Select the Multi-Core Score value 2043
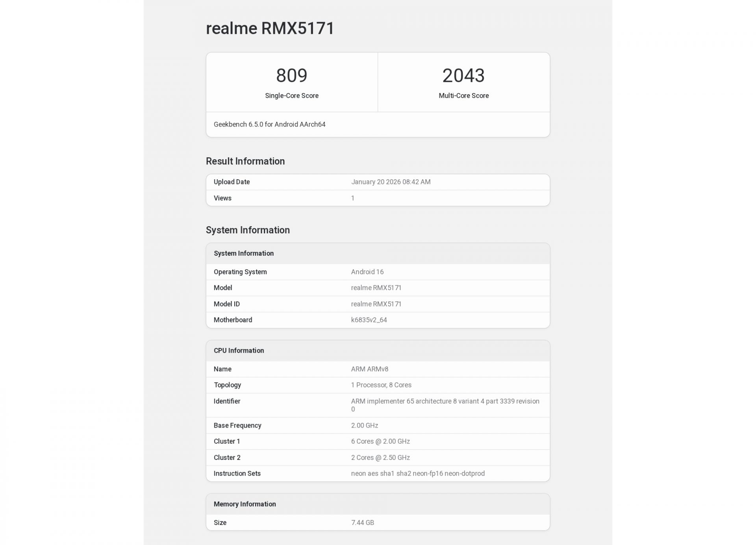Screen dimensions: 756x545 pos(463,75)
